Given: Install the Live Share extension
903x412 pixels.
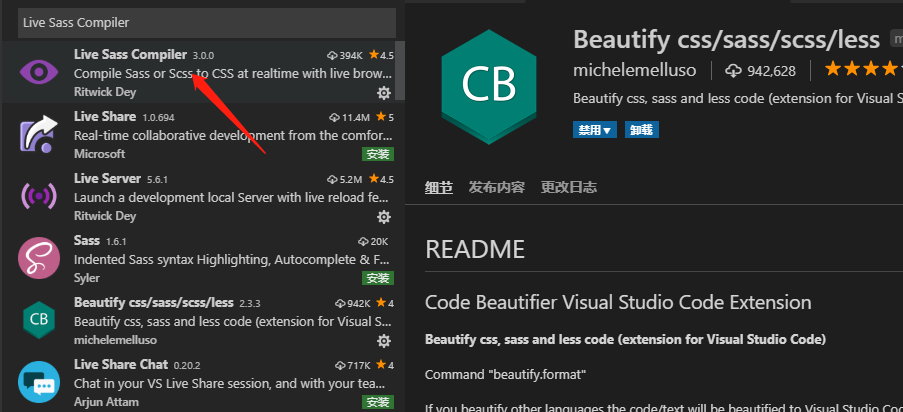Looking at the screenshot, I should tap(378, 154).
